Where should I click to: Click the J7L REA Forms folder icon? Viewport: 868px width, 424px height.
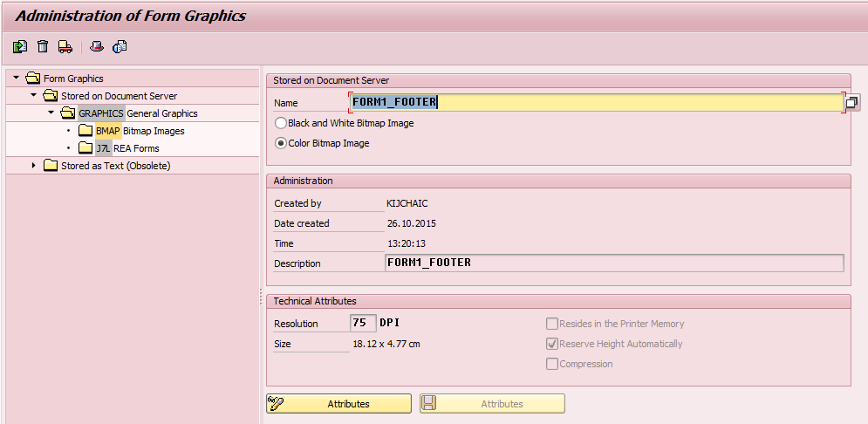85,148
